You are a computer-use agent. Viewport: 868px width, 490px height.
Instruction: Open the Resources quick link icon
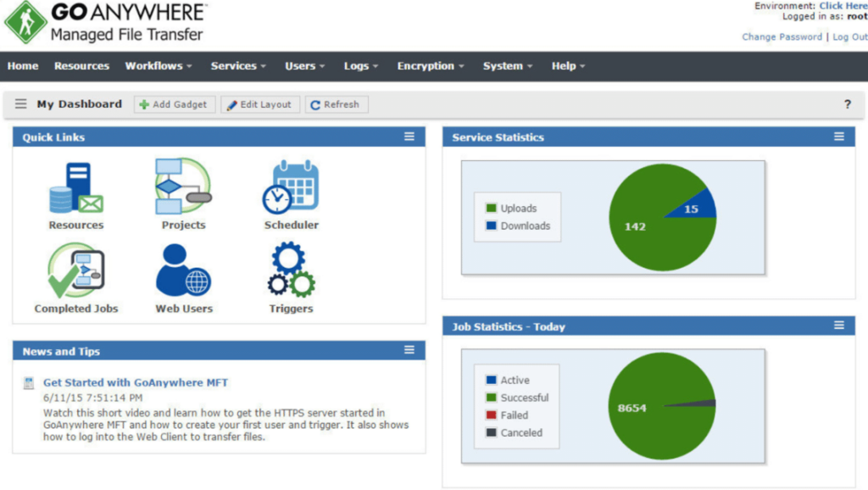click(x=75, y=187)
